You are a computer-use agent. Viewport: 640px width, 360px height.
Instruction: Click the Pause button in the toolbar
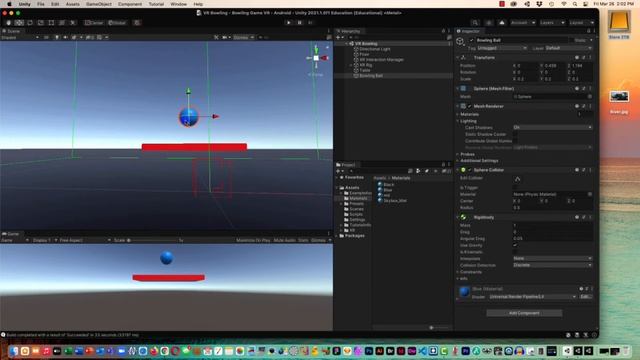[299, 23]
